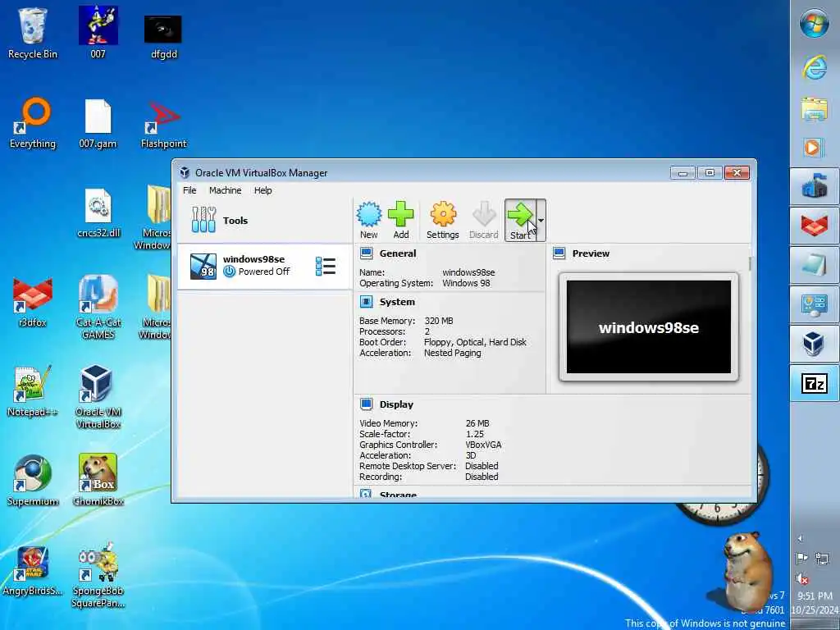840x630 pixels.
Task: Click the windows98se preview thumbnail
Action: [x=648, y=326]
